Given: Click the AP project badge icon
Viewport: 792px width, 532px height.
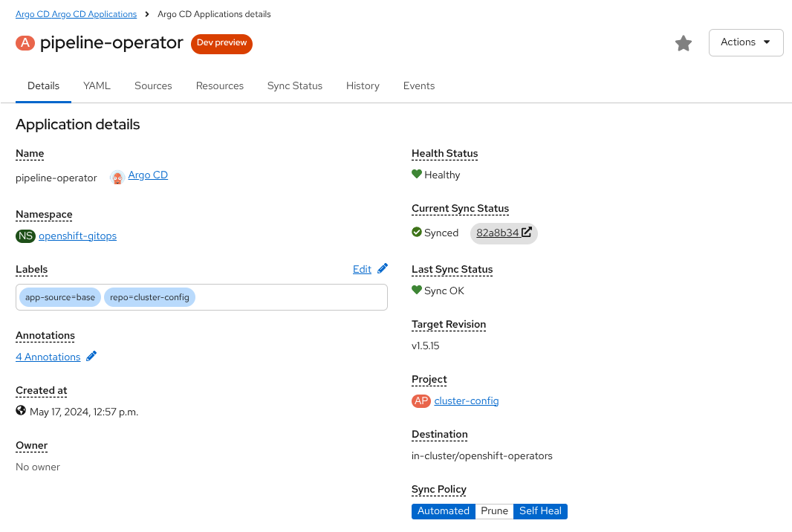Looking at the screenshot, I should (421, 401).
